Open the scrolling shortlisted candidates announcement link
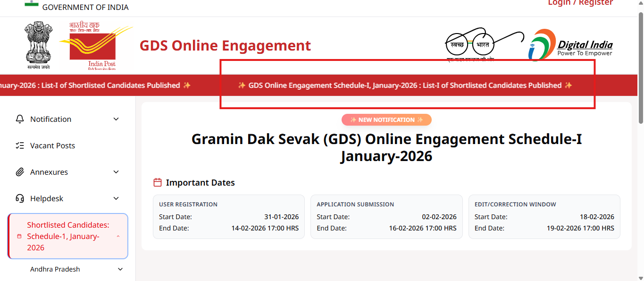 point(405,85)
